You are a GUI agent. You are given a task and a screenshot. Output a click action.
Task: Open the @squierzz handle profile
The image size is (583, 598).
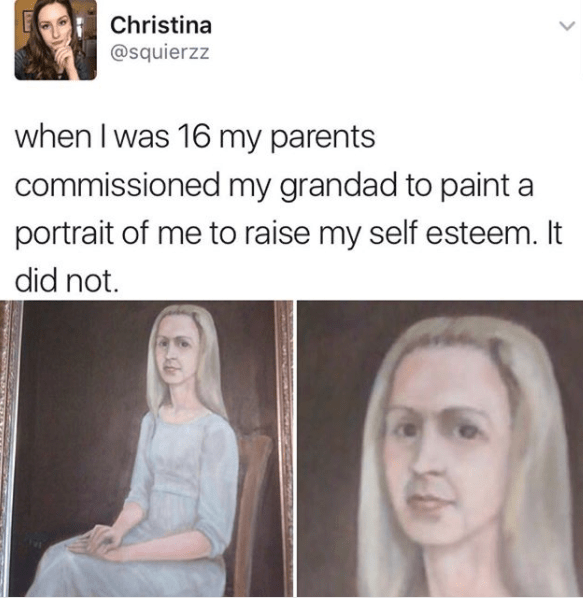160,52
